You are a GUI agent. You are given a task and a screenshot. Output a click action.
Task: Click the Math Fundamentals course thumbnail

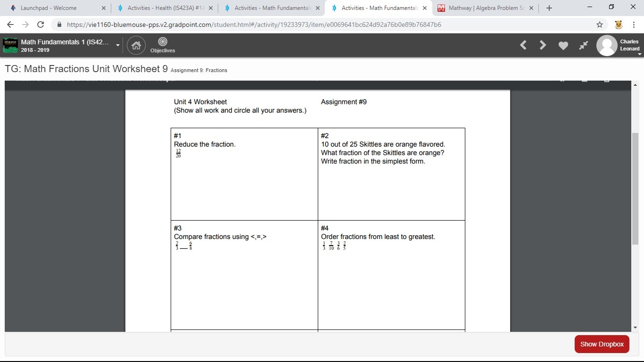(10, 45)
